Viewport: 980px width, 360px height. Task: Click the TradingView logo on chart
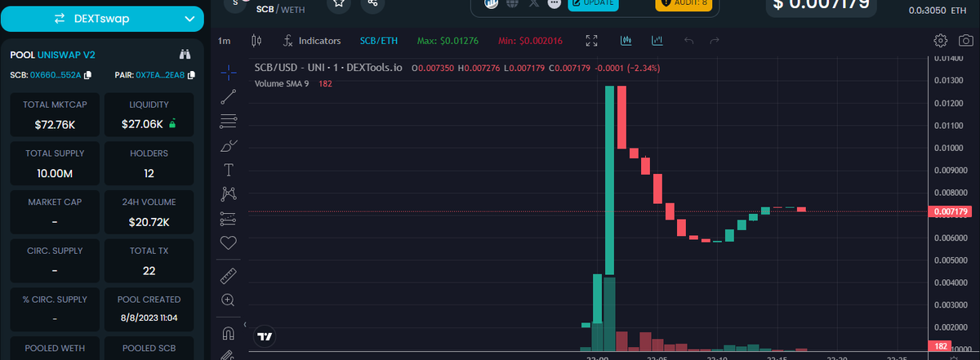265,336
